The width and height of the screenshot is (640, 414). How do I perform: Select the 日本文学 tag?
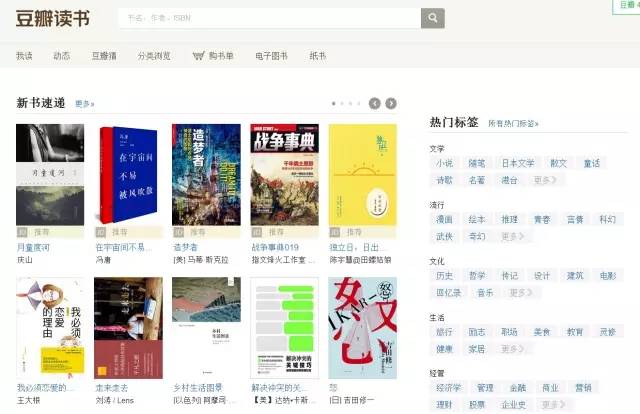tap(518, 163)
